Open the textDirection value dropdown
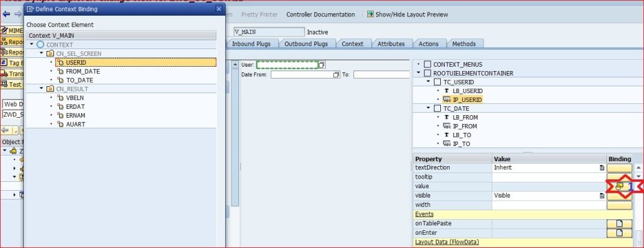Viewport: 644px width, 248px height. pyautogui.click(x=602, y=168)
